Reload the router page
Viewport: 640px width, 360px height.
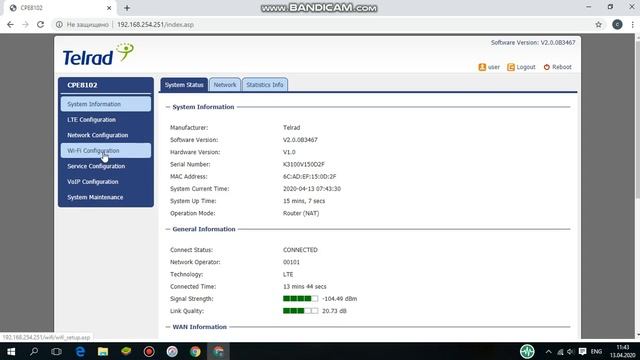[x=40, y=24]
